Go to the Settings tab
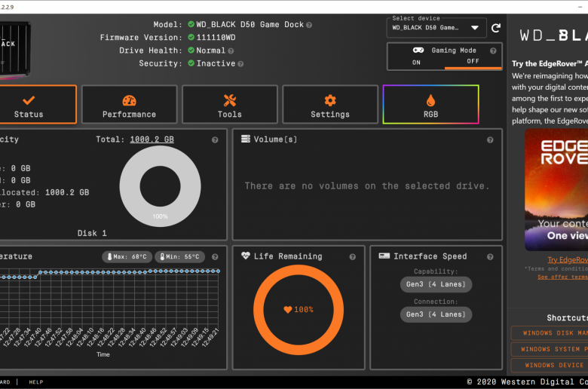Viewport: 588px width, 389px height. tap(330, 104)
